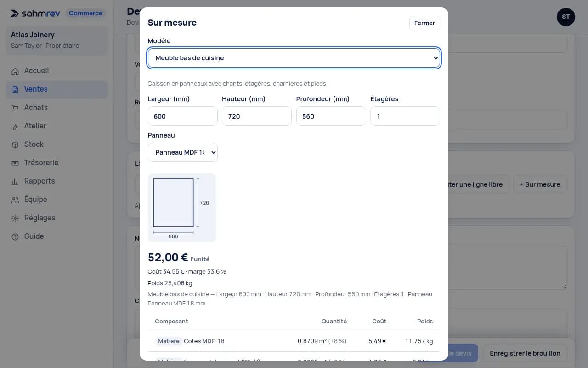Click the + Sur mesure button

540,184
